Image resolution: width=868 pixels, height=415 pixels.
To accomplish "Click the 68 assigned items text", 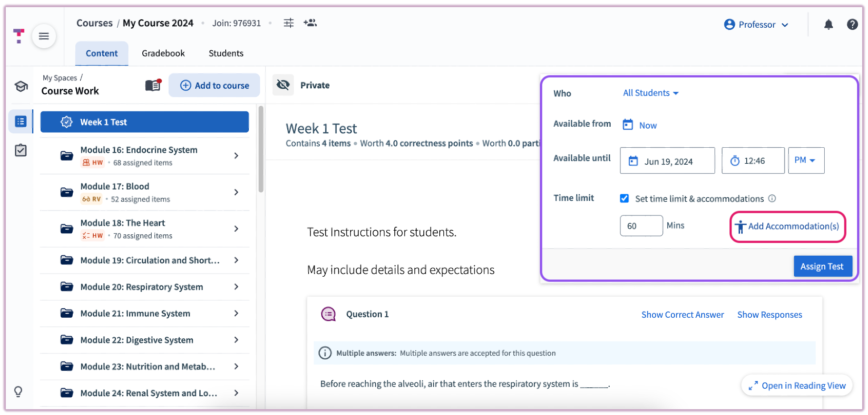I will click(x=143, y=163).
